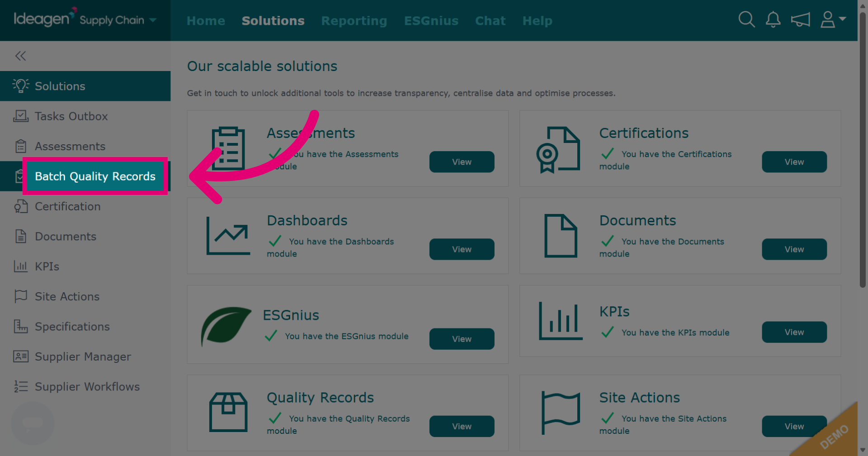View the Assessments module

[462, 162]
